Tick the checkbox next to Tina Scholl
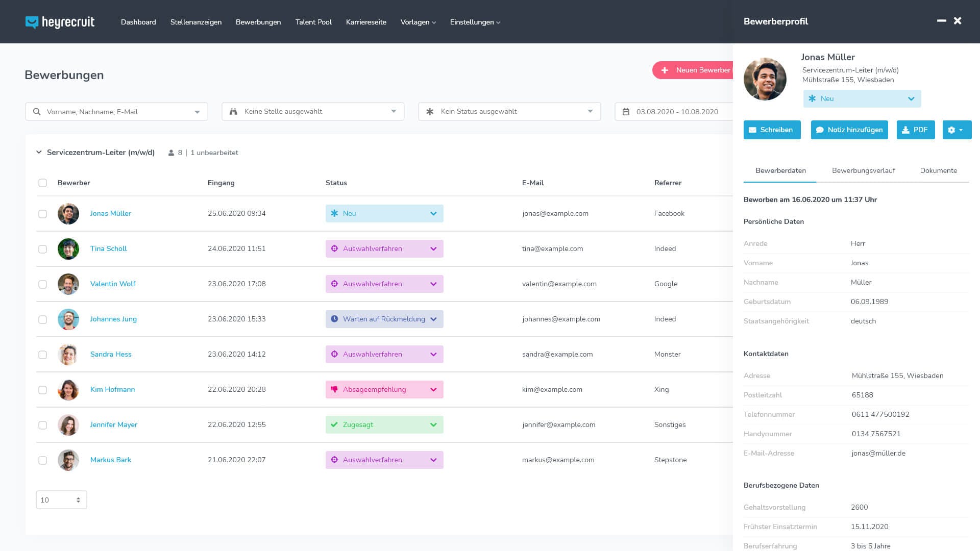This screenshot has width=980, height=551. 42,249
